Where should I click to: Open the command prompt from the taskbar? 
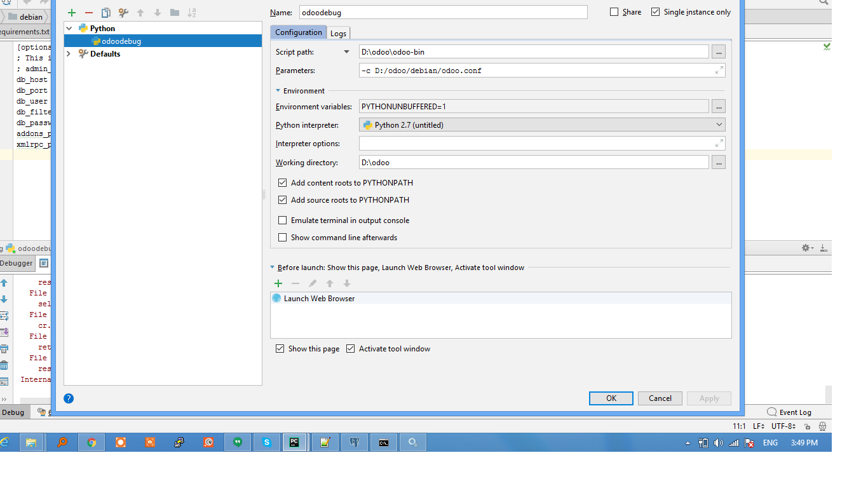click(x=384, y=442)
